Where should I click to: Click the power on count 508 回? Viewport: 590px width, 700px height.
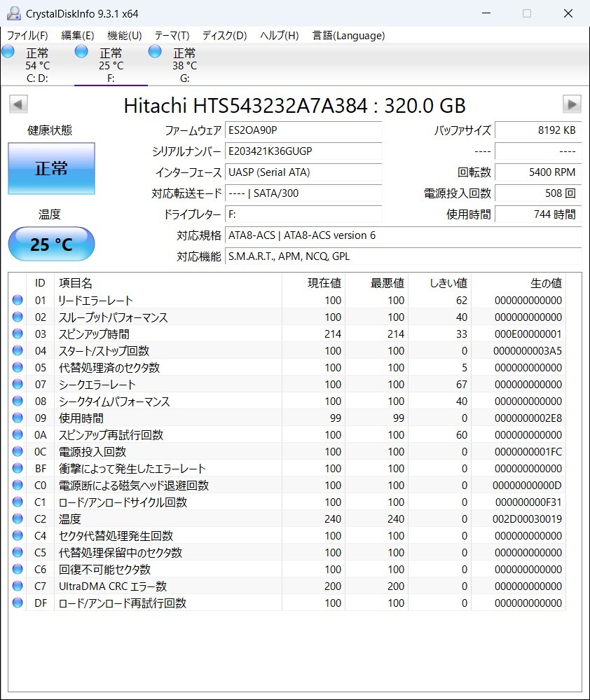(x=538, y=193)
